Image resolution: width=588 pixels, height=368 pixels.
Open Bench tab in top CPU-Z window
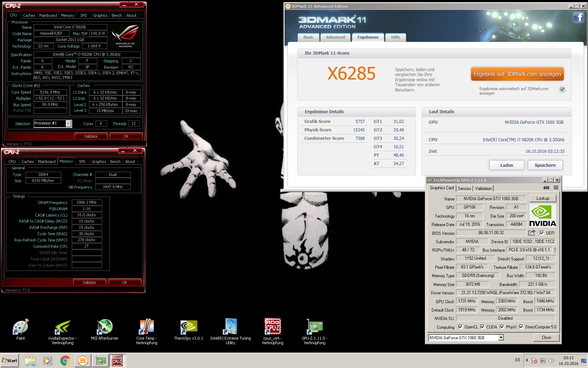[117, 15]
